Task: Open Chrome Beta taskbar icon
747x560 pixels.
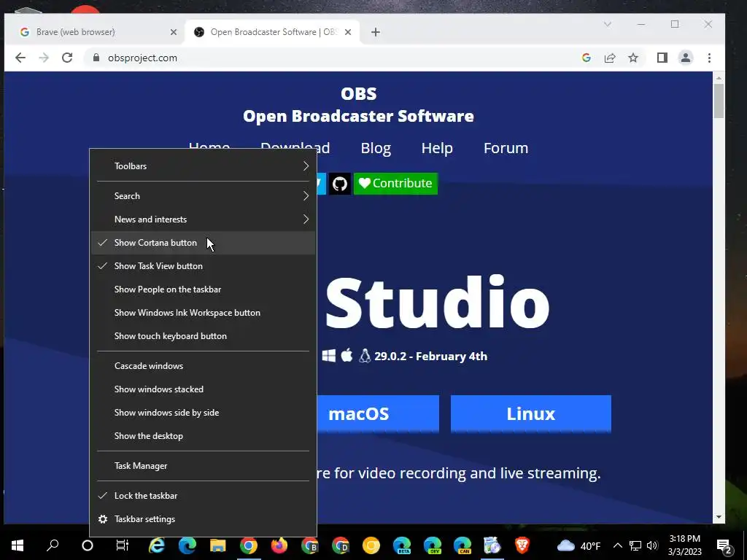Action: 309,545
